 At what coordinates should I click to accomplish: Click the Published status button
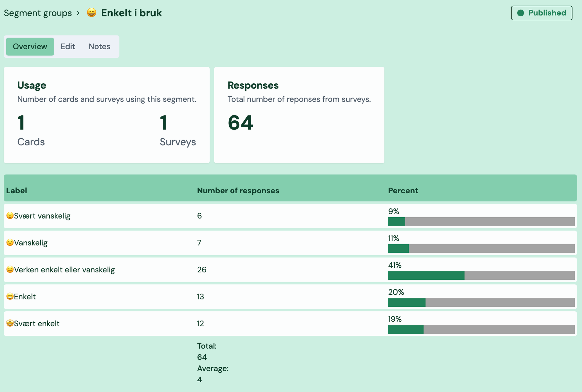[x=542, y=13]
